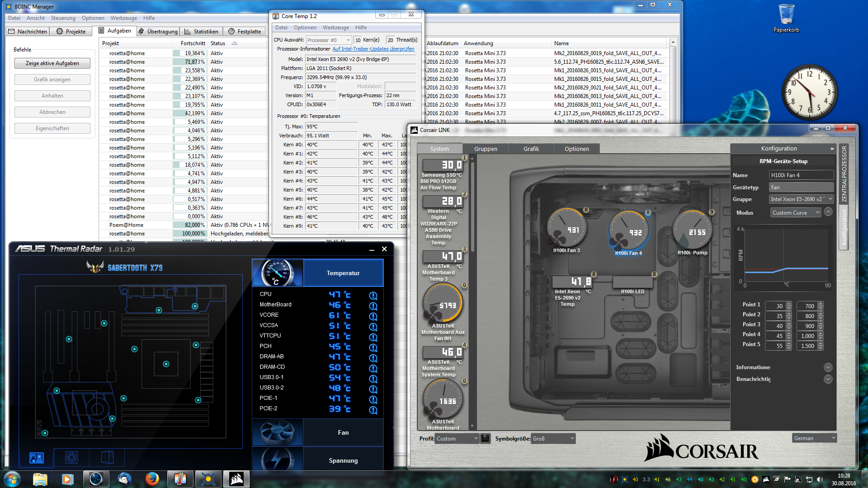868x488 pixels.
Task: Pin the Konfiguration panel
Action: point(832,149)
